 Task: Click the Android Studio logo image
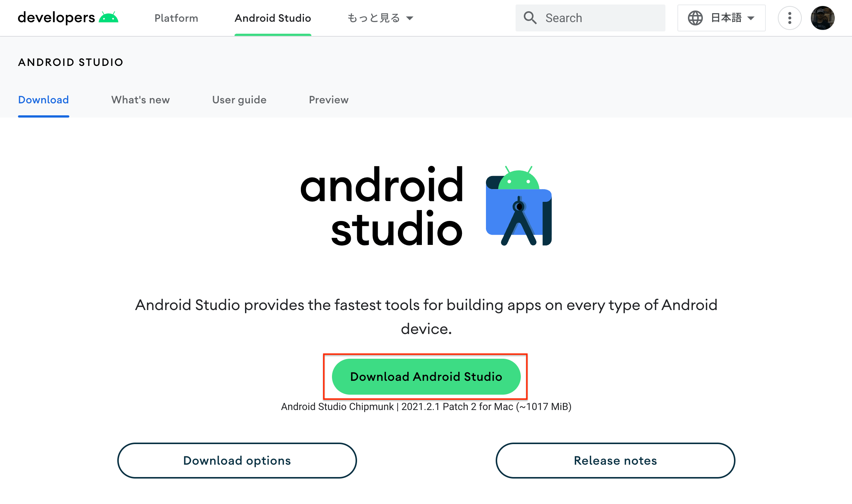click(426, 206)
